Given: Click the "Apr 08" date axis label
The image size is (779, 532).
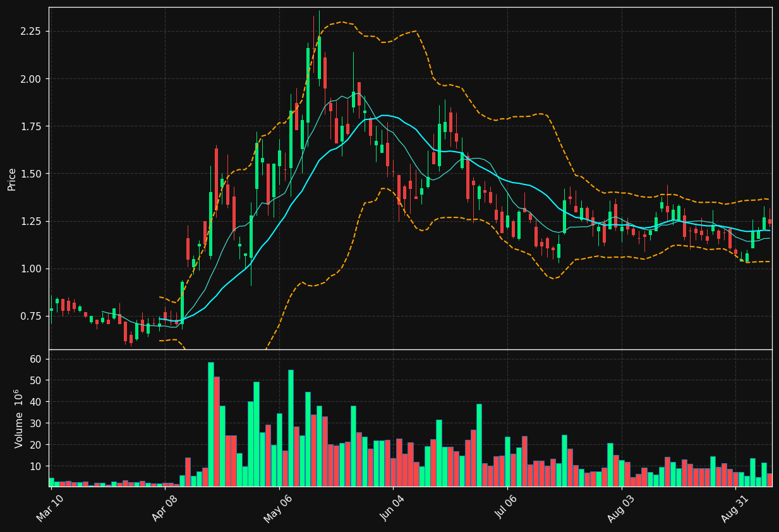Looking at the screenshot, I should pos(165,508).
